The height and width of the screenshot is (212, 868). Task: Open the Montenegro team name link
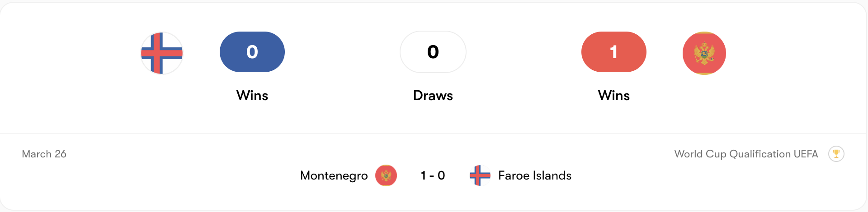334,175
